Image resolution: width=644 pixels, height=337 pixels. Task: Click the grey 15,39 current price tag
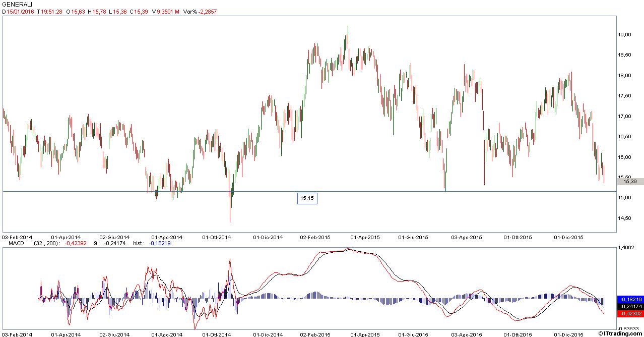(x=630, y=182)
